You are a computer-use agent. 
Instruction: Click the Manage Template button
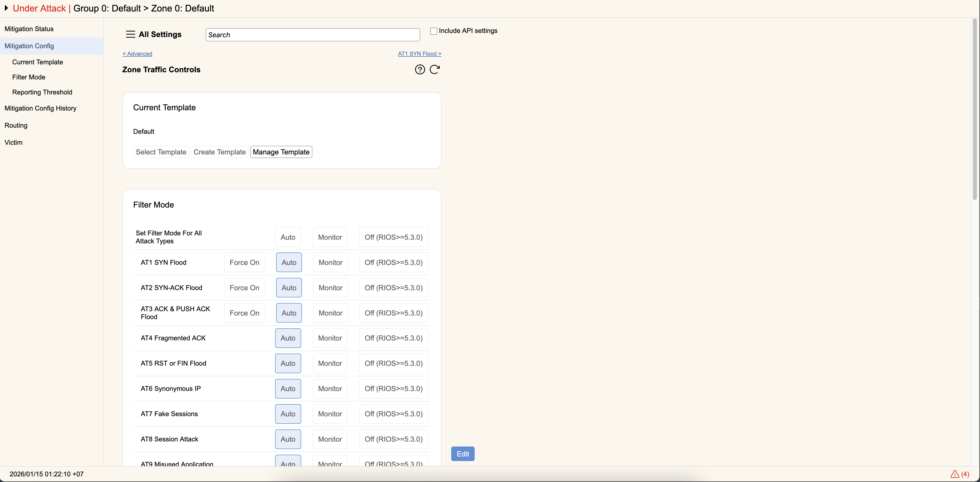pyautogui.click(x=281, y=152)
